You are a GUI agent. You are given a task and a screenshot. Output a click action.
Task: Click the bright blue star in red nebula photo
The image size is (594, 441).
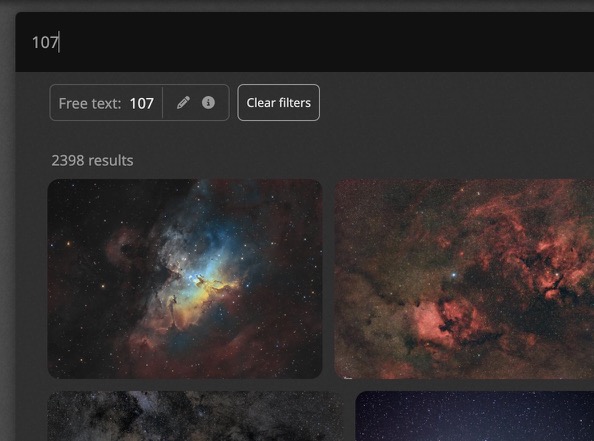pyautogui.click(x=454, y=275)
